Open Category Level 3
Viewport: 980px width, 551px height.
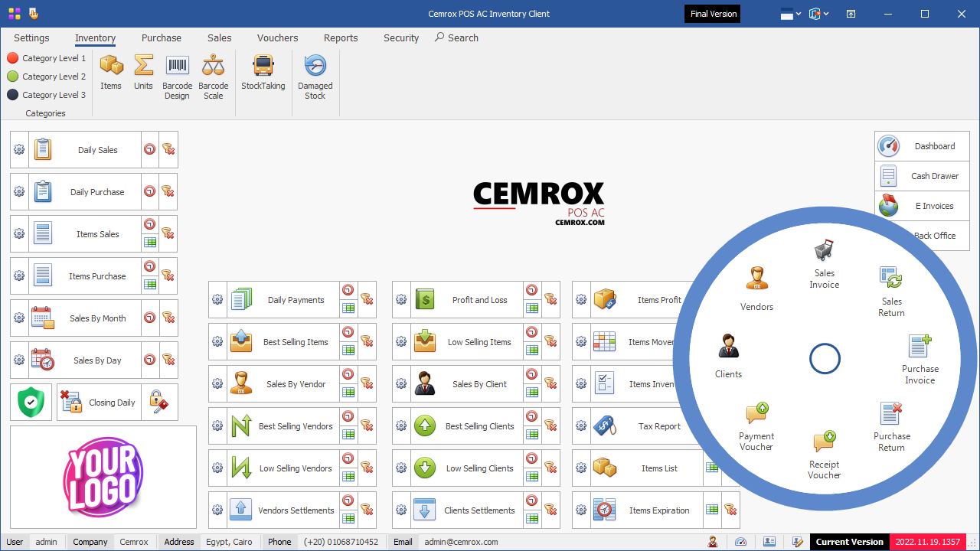pyautogui.click(x=47, y=95)
